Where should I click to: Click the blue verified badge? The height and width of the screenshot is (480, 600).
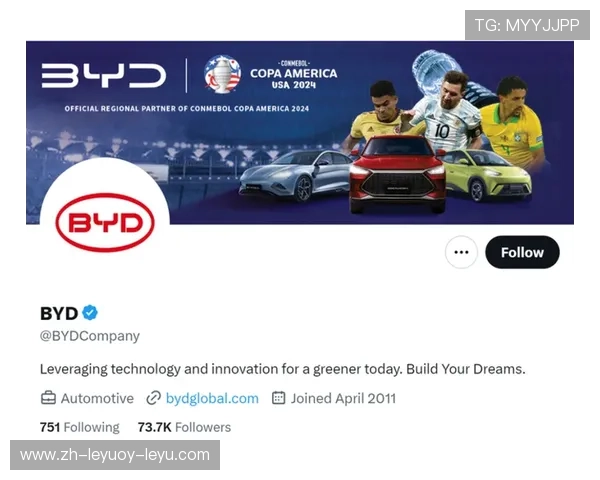pos(90,313)
